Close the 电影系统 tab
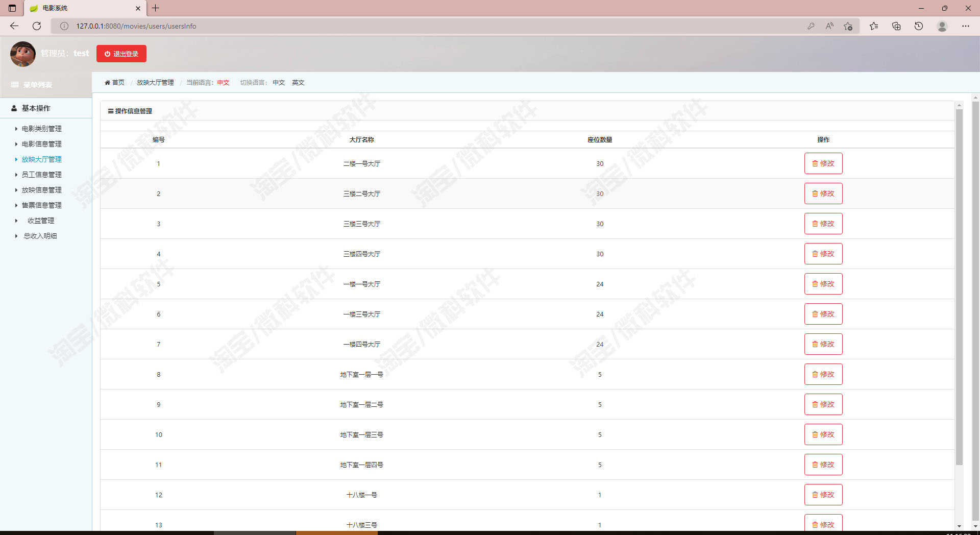This screenshot has width=980, height=535. coord(138,8)
